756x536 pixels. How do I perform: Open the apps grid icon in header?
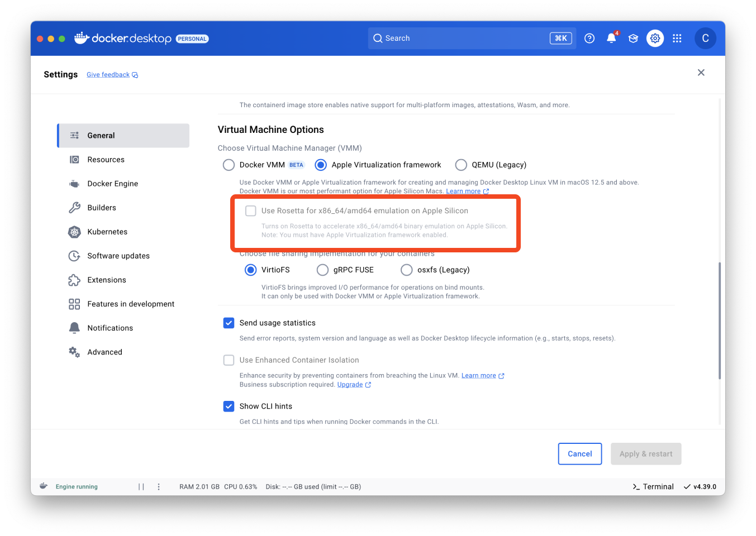click(x=677, y=39)
